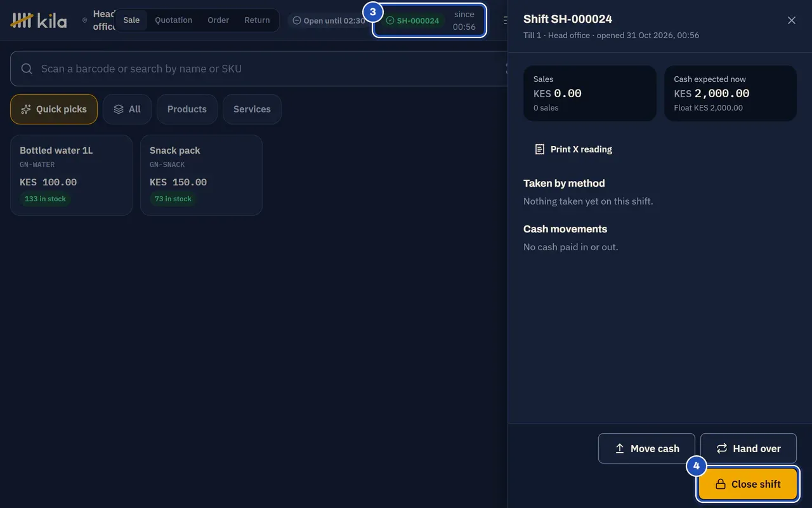Click the Sales KES 0.00 card
812x508 pixels.
[x=590, y=93]
